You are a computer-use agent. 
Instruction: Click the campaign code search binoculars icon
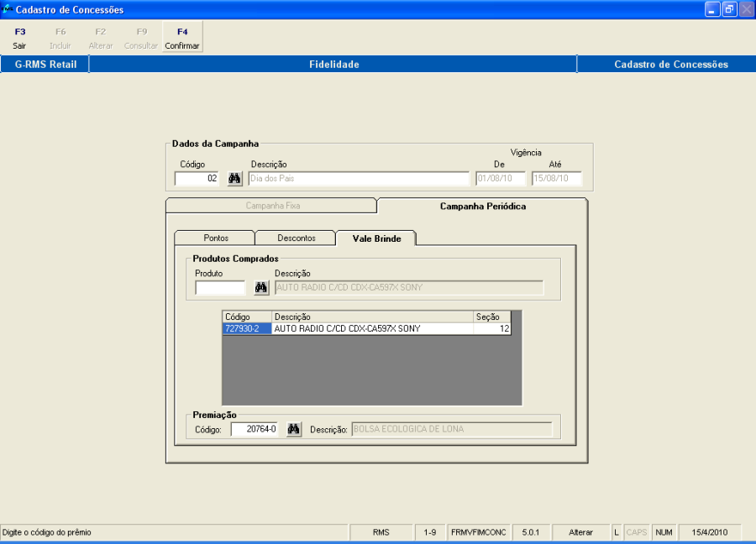pos(235,178)
